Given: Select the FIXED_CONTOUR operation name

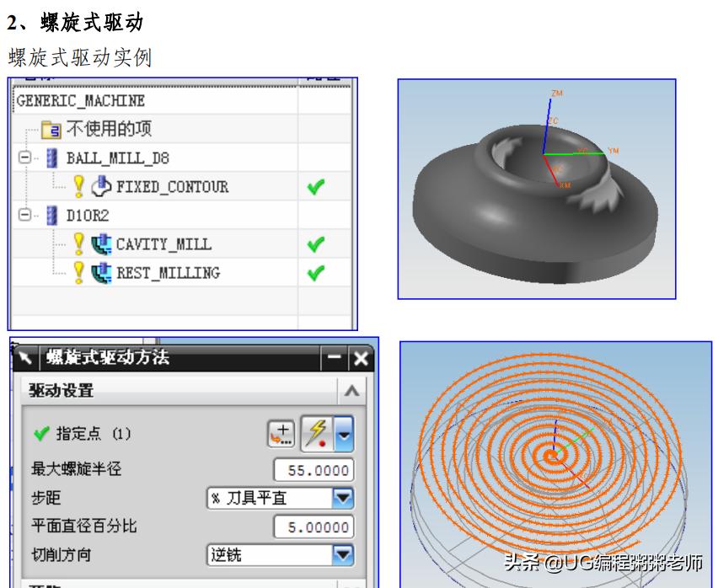Looking at the screenshot, I should [x=172, y=187].
